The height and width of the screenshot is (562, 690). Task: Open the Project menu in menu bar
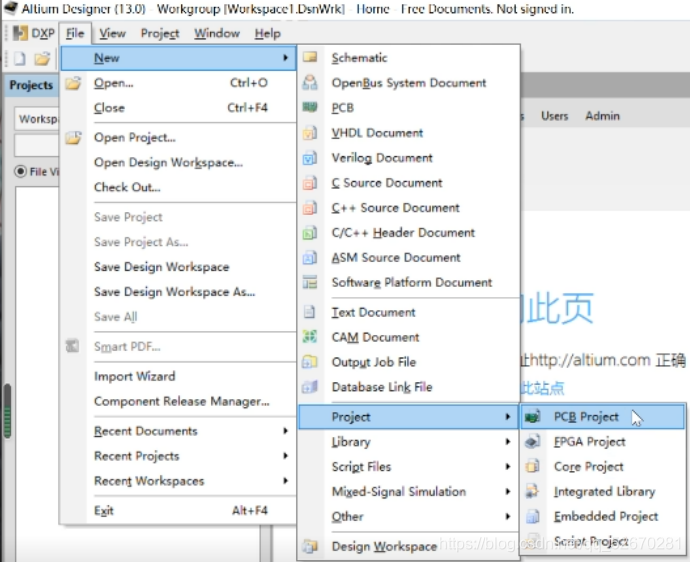pyautogui.click(x=160, y=33)
